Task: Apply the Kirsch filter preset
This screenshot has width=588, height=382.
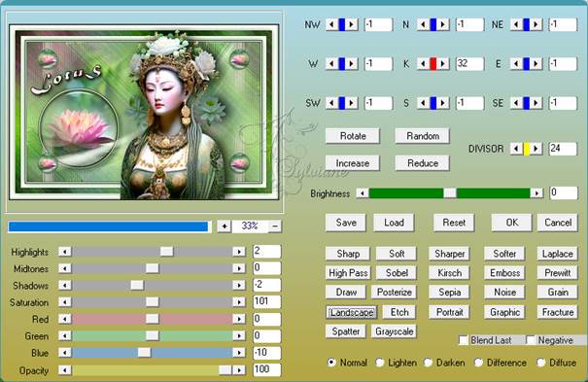Action: coord(450,273)
